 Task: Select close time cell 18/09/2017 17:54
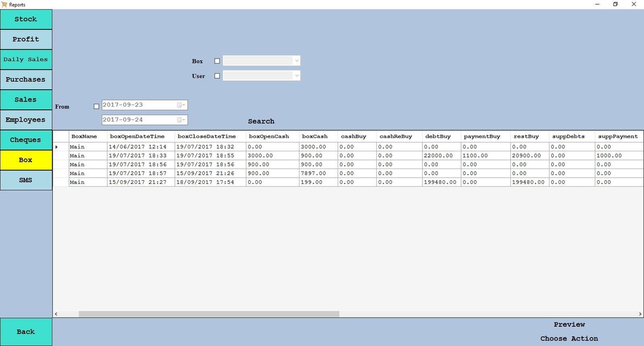[210, 182]
